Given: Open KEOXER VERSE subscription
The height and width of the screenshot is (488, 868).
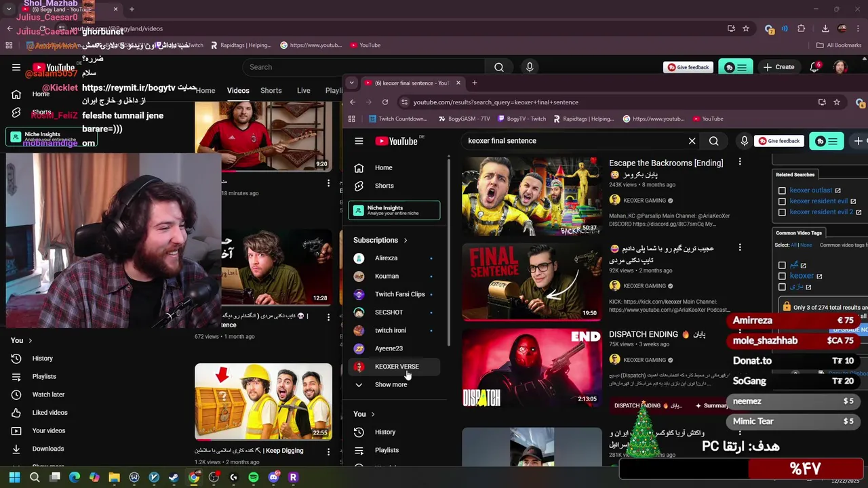Looking at the screenshot, I should coord(394,367).
